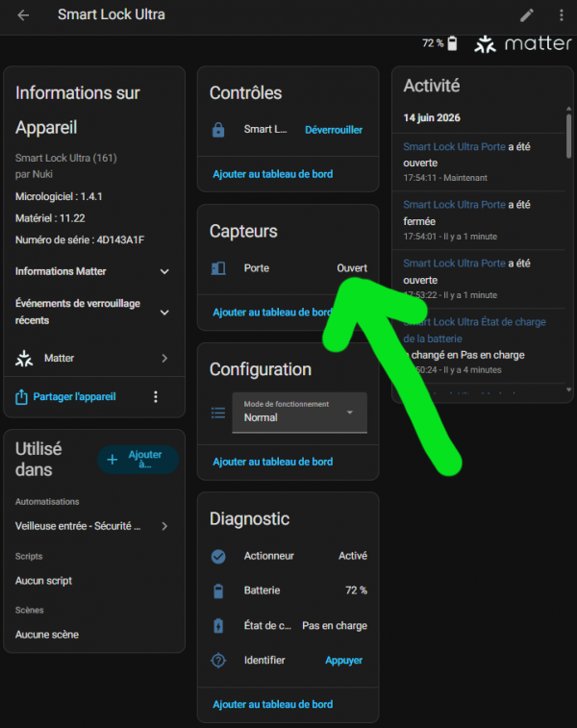Click the Actionneur check-circle icon
Image resolution: width=577 pixels, height=728 pixels.
[x=218, y=556]
